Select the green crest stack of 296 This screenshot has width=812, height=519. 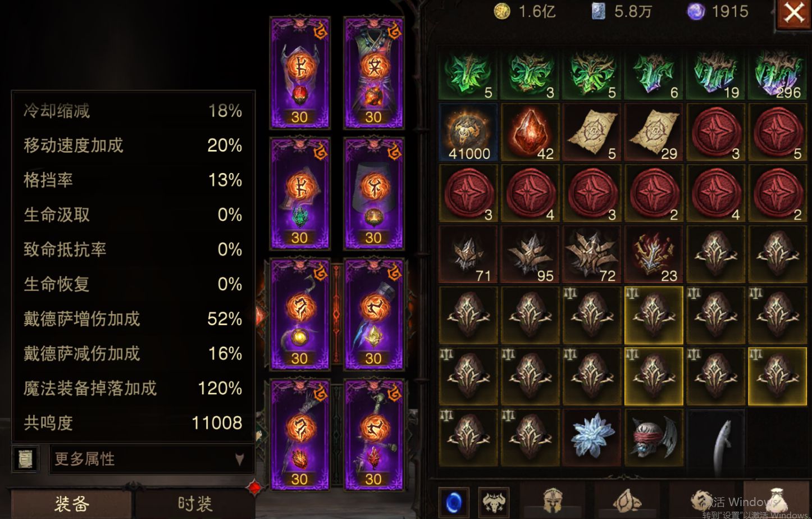(778, 72)
